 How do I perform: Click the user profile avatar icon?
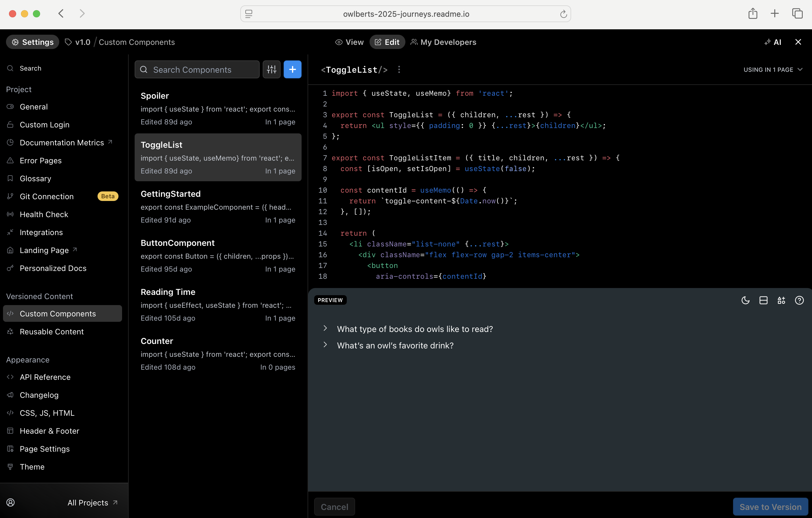click(11, 502)
